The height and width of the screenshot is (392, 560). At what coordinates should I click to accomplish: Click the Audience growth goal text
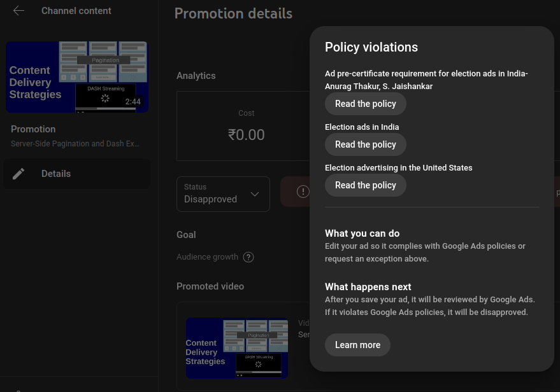[x=207, y=257]
